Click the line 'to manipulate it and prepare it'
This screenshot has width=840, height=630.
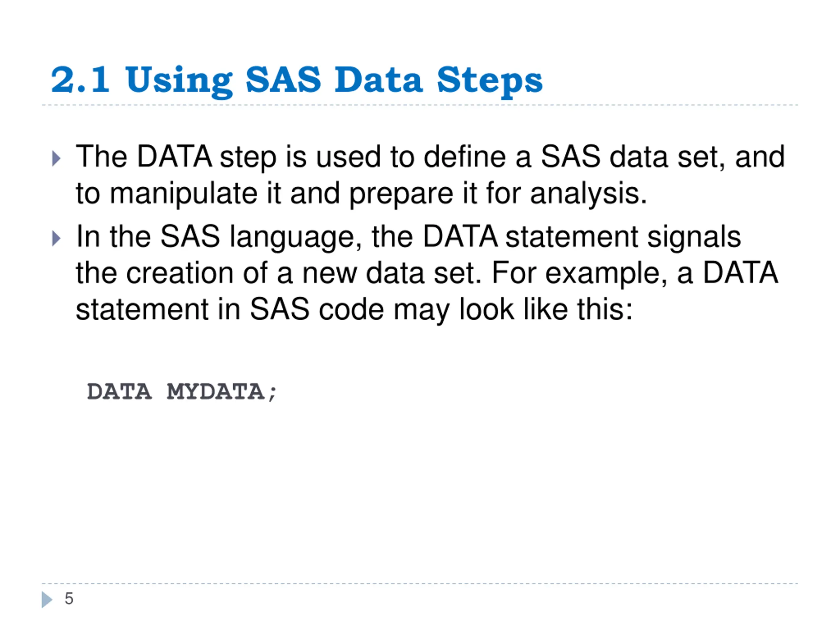[361, 194]
